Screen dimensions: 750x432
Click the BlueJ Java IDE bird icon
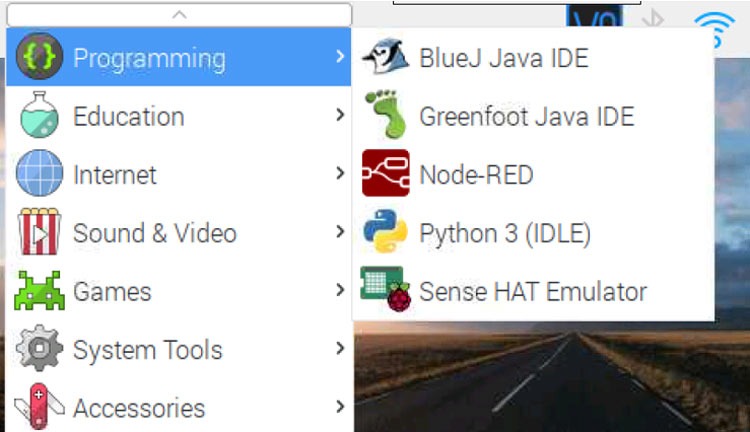[385, 58]
